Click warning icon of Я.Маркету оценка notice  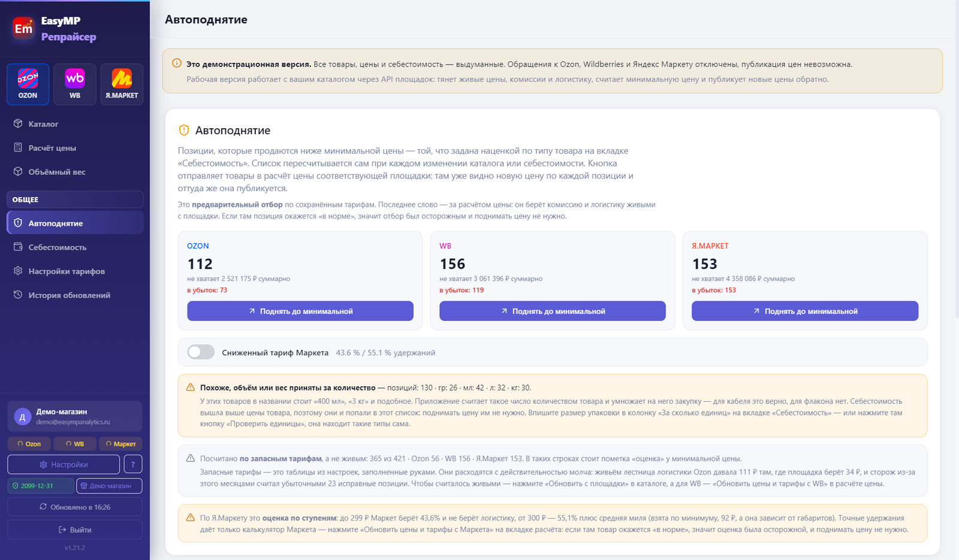click(191, 517)
